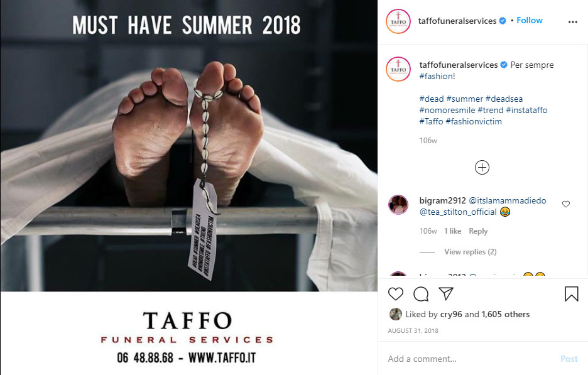Open the #deadsea hashtag link
This screenshot has height=375, width=588.
pyautogui.click(x=504, y=99)
